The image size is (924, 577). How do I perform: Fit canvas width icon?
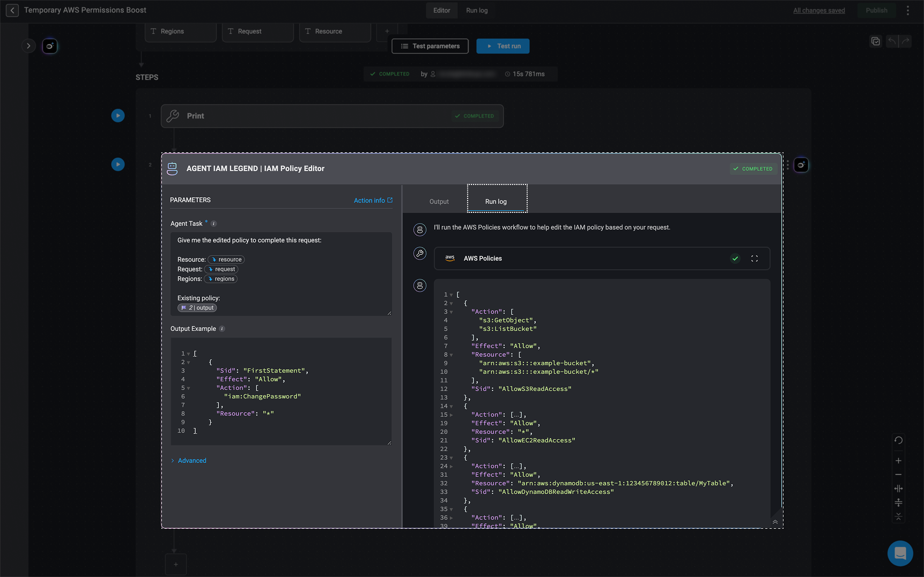[899, 489]
